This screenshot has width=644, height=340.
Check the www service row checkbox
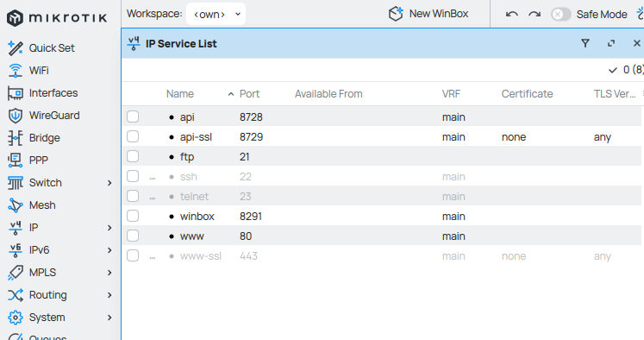133,236
